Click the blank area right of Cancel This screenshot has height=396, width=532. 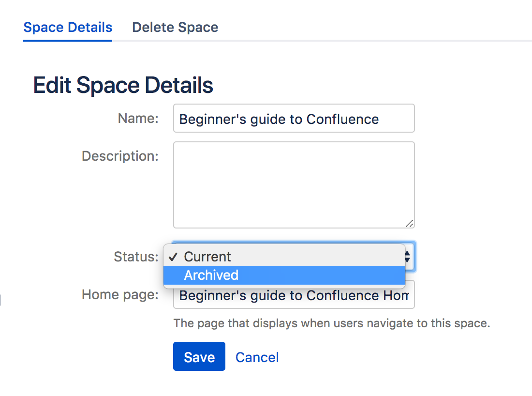[387, 357]
